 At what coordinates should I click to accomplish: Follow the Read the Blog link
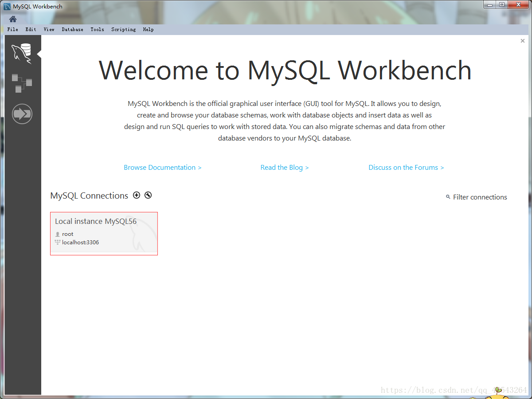285,168
